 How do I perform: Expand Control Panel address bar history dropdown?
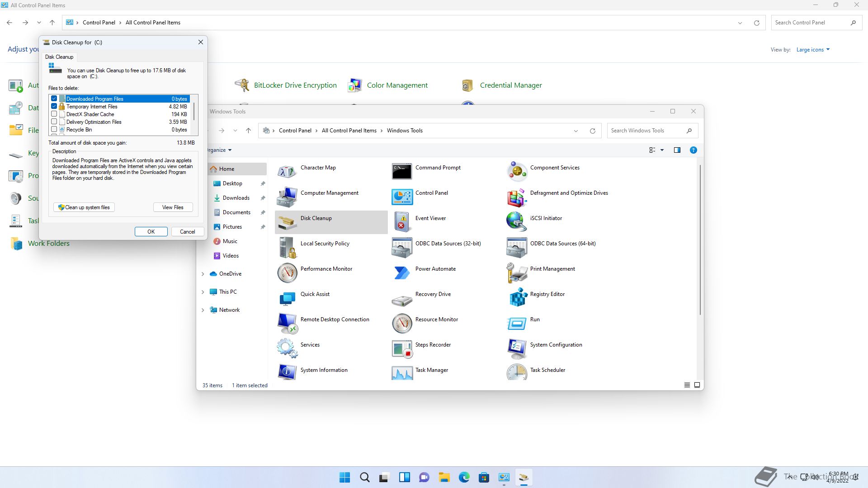tap(740, 23)
